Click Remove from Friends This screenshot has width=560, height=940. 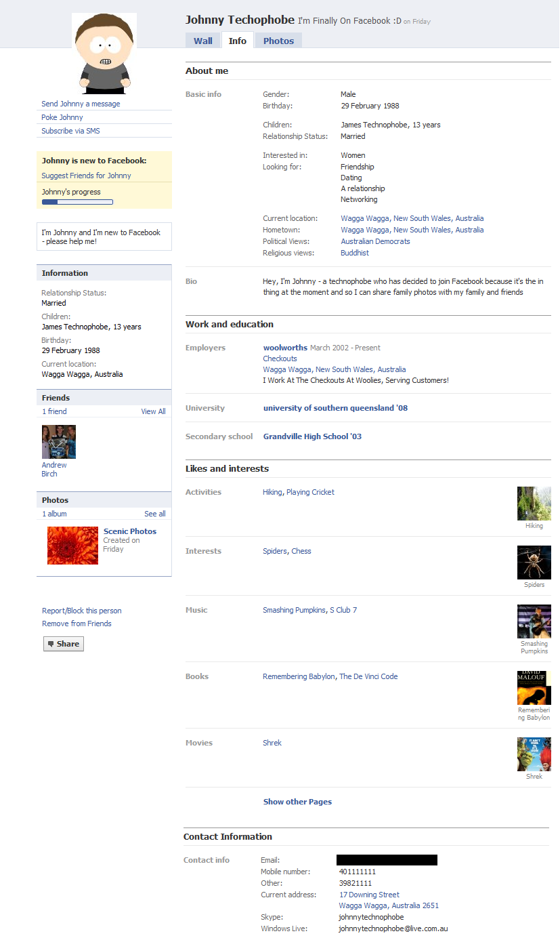pos(77,624)
